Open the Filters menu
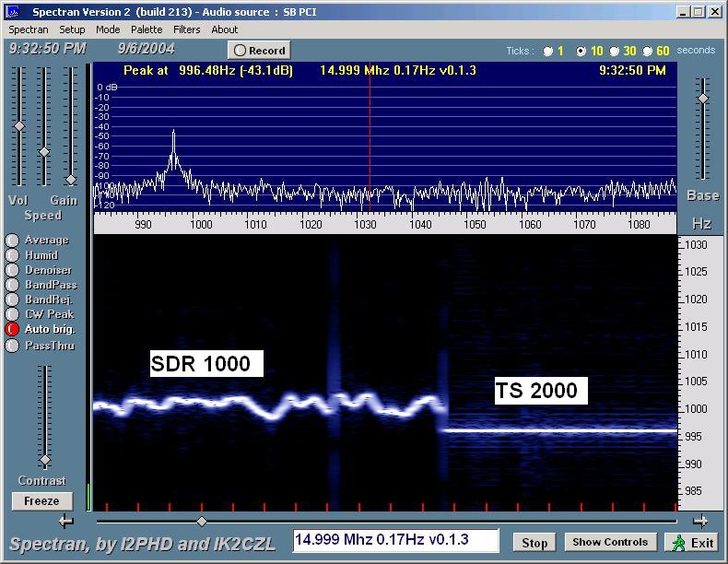 pos(186,29)
